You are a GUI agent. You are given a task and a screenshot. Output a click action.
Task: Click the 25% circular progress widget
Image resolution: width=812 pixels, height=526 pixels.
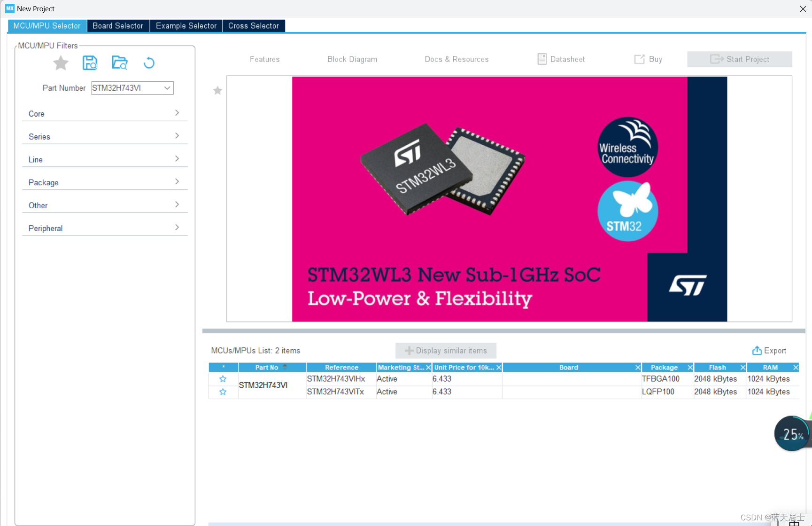[x=792, y=433]
